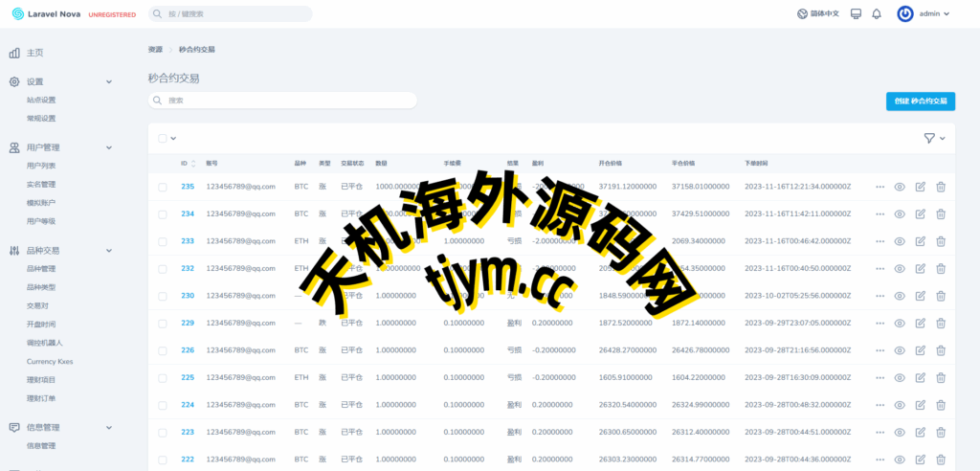Image resolution: width=980 pixels, height=471 pixels.
Task: Open the admin user dropdown
Action: [924, 14]
